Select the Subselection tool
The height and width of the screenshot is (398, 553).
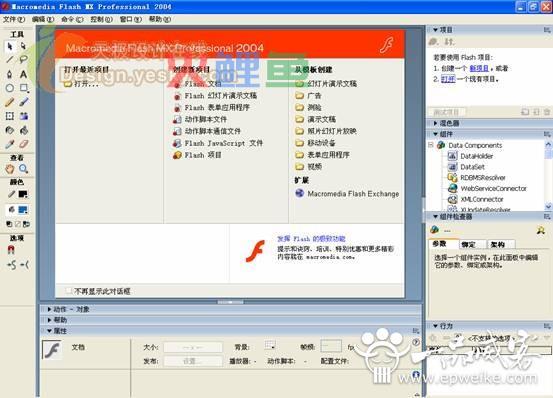(x=23, y=46)
